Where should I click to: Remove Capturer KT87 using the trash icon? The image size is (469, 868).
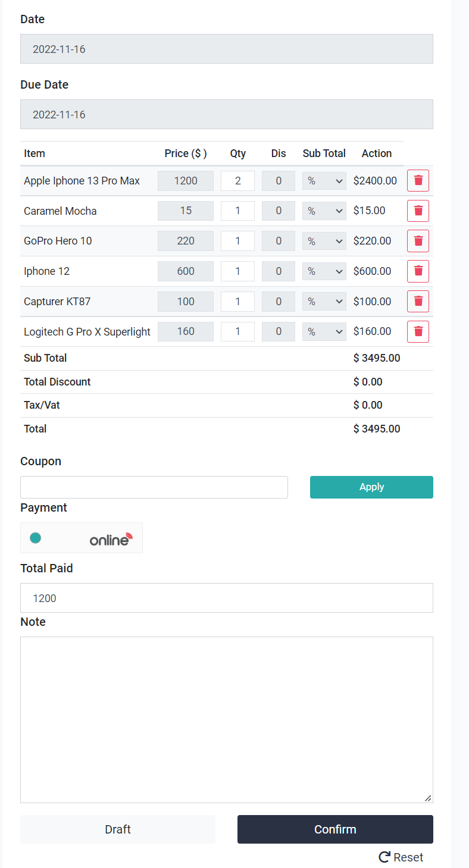[x=418, y=301]
